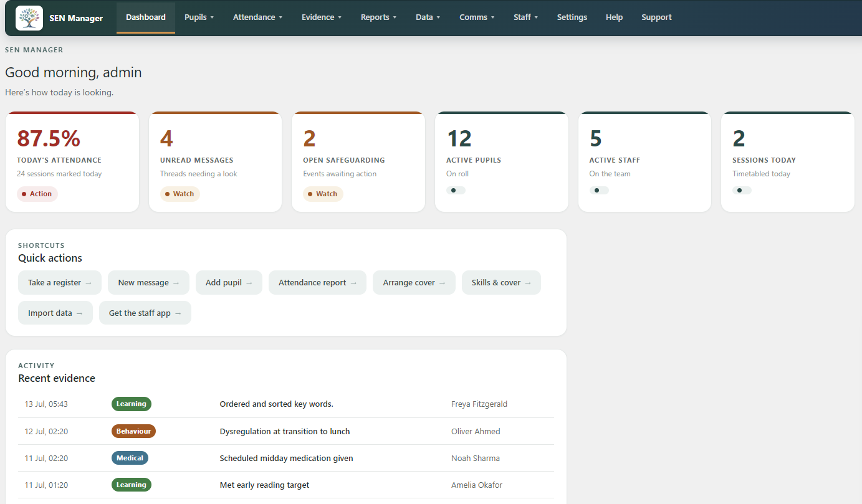Viewport: 862px width, 504px height.
Task: Open the Help menu item
Action: pos(614,17)
